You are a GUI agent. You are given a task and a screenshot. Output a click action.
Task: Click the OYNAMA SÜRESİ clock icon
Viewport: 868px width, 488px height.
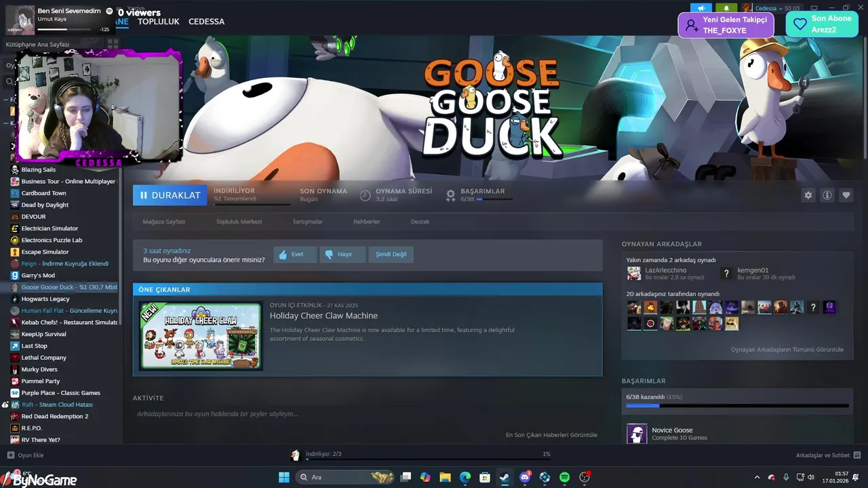click(x=365, y=195)
